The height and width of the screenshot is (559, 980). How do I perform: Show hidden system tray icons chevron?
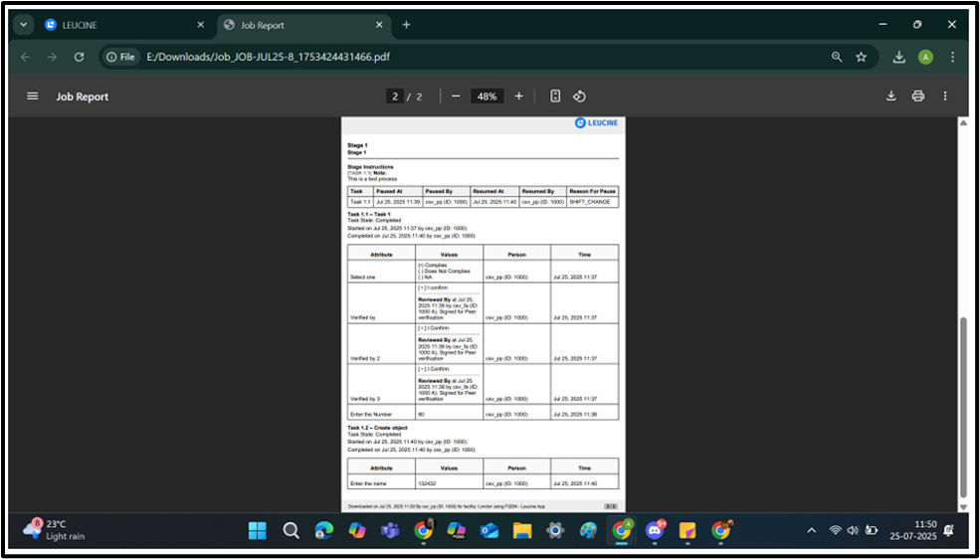click(811, 530)
